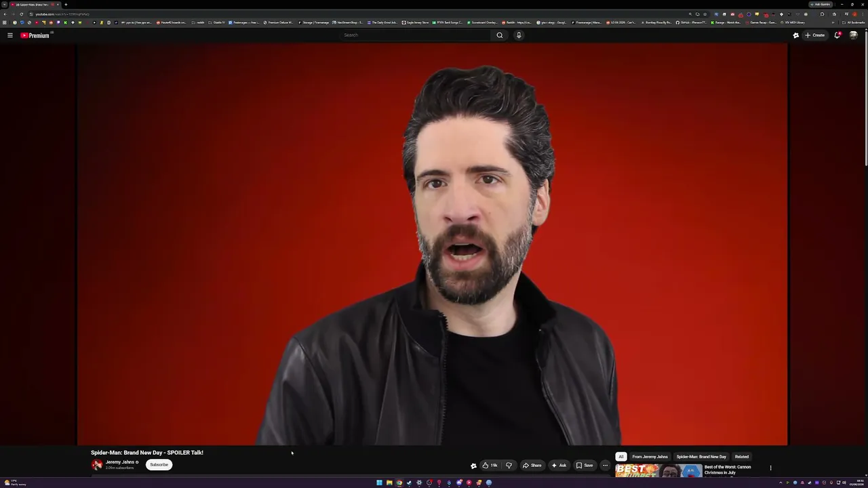868x488 pixels.
Task: Click the search magnifier button
Action: [x=500, y=35]
